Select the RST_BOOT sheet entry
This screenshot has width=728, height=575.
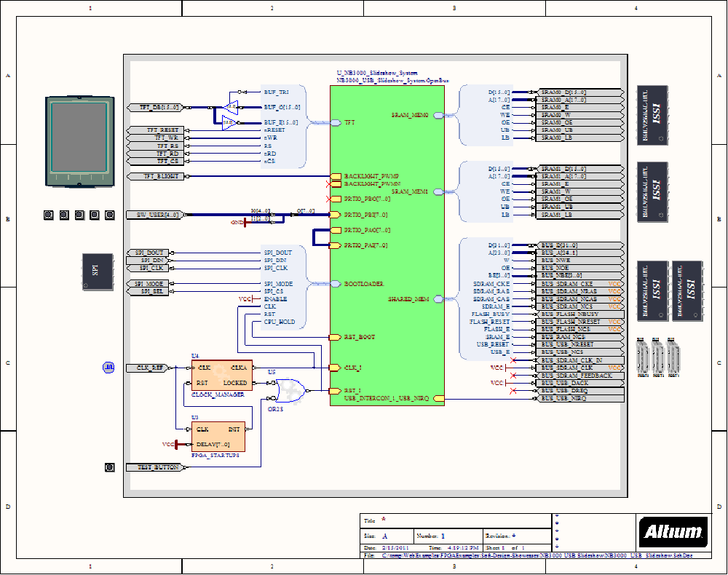click(336, 337)
